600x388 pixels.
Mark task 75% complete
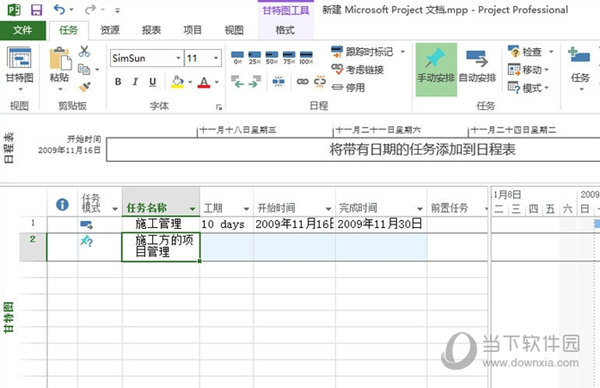[x=289, y=58]
